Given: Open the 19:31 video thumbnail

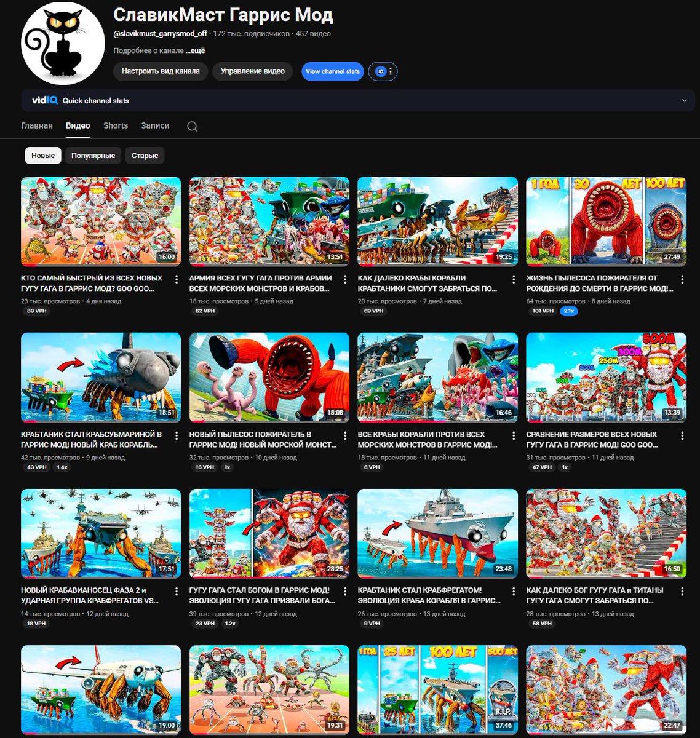Looking at the screenshot, I should pyautogui.click(x=269, y=690).
